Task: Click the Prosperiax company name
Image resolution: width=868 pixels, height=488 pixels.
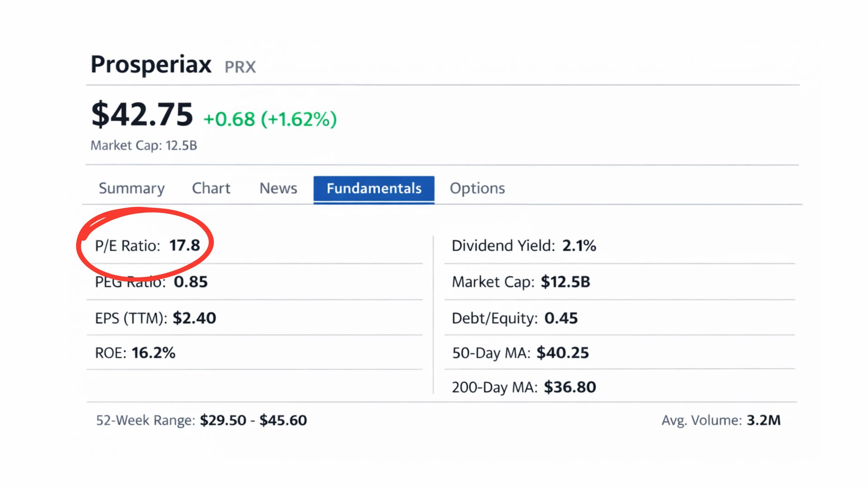Action: coord(151,64)
